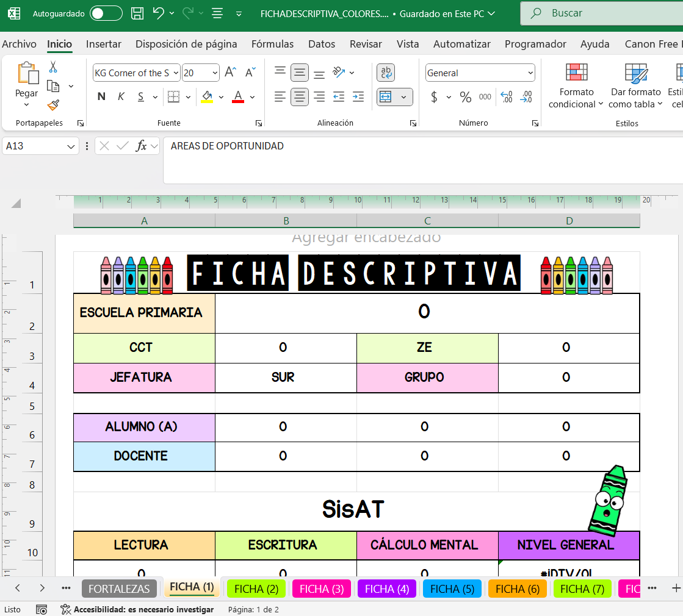Expand the Name Box dropdown
Screen dimensions: 683x616
pos(71,146)
